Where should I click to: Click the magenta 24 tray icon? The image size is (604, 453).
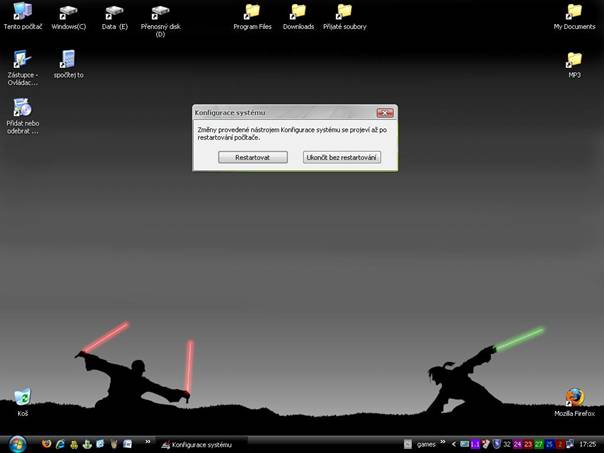(517, 444)
